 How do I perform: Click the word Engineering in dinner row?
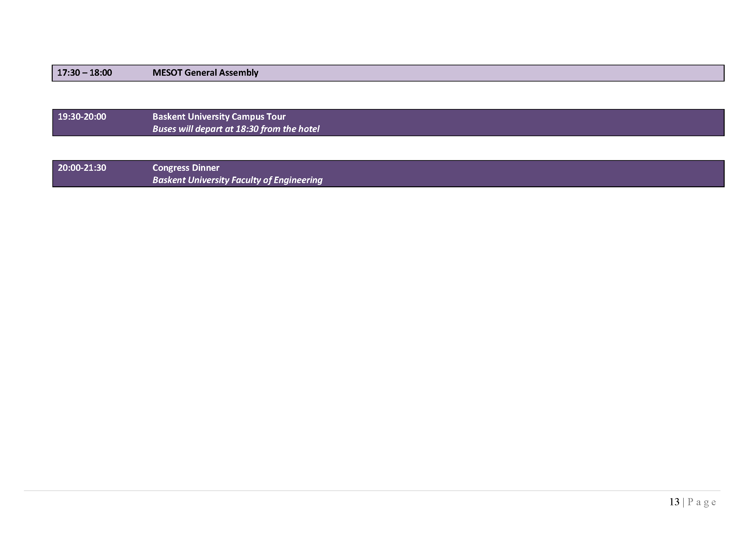click(x=298, y=180)
